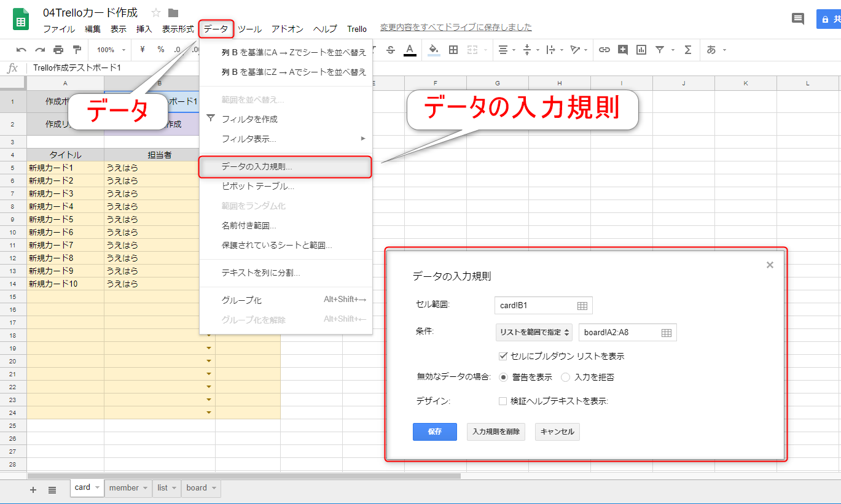Click the キャンセル button

pos(557,432)
